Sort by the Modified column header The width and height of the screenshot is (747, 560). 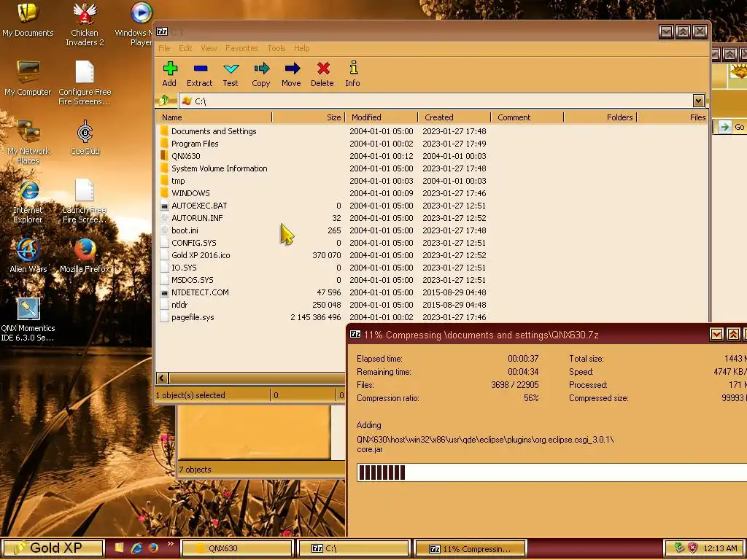(382, 117)
